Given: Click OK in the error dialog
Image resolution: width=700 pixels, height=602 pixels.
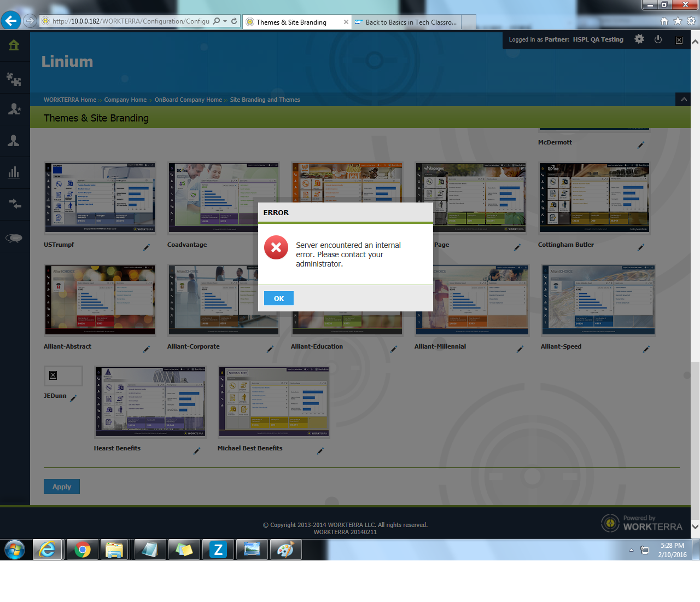Looking at the screenshot, I should click(x=278, y=298).
